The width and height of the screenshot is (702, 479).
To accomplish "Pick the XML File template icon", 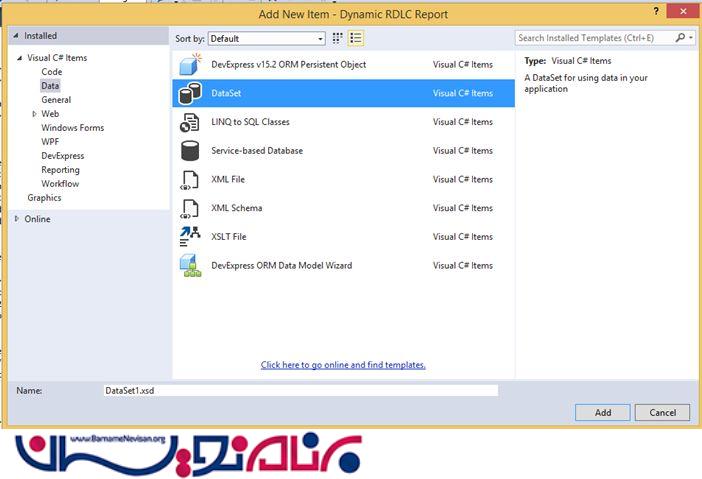I will point(189,180).
